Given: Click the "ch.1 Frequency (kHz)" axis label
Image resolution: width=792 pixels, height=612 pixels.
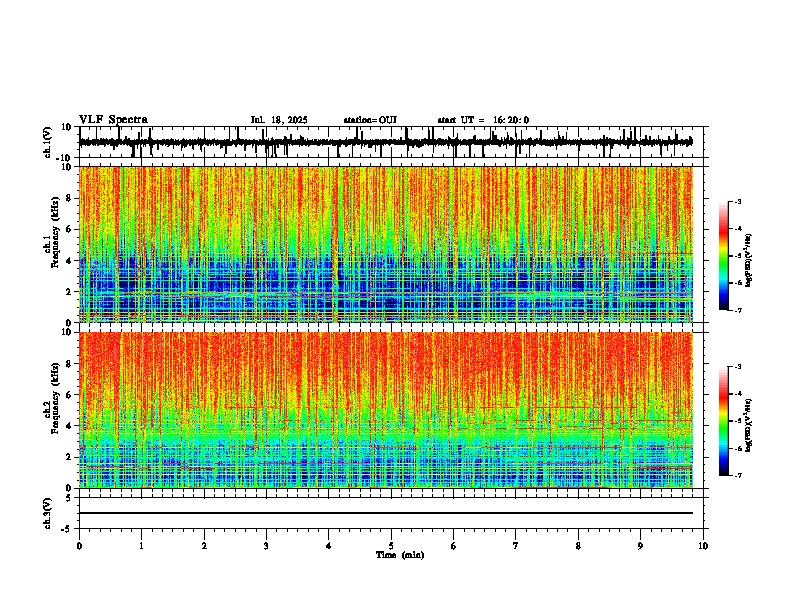Looking at the screenshot, I should [x=52, y=233].
